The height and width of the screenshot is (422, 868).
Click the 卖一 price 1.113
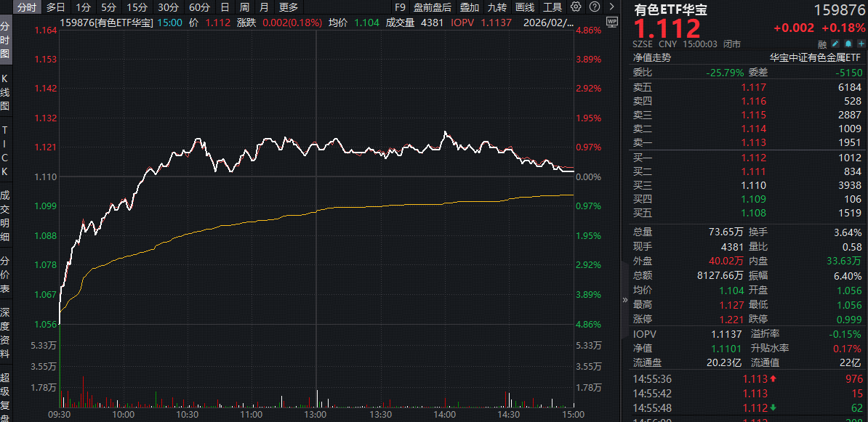click(x=753, y=142)
